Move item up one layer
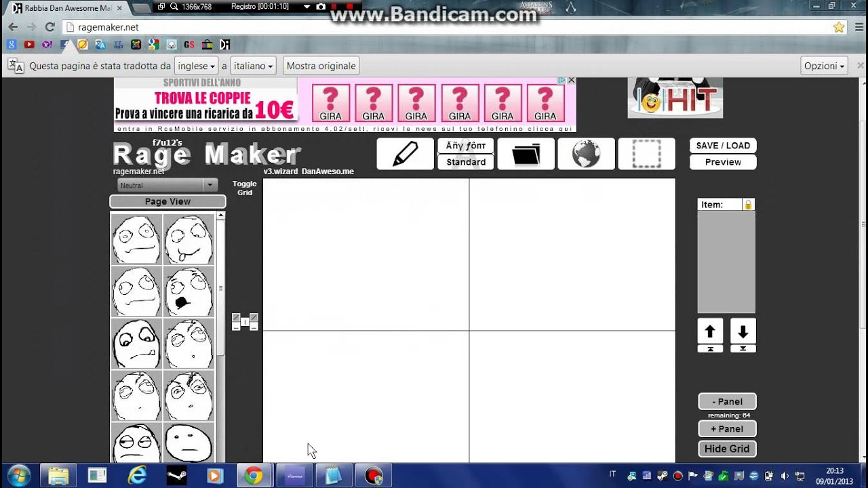Screen dimensions: 868x488 710,331
